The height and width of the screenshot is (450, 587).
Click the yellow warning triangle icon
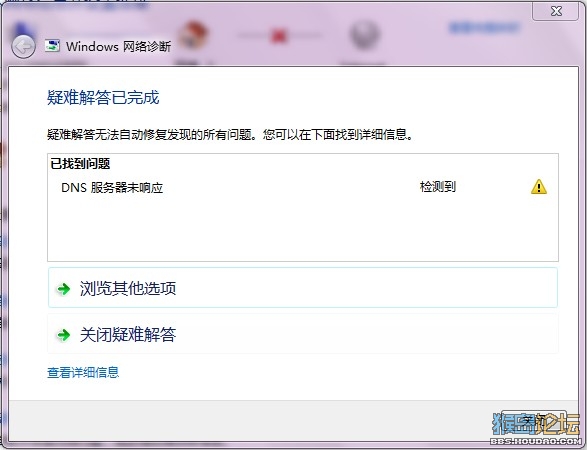539,186
